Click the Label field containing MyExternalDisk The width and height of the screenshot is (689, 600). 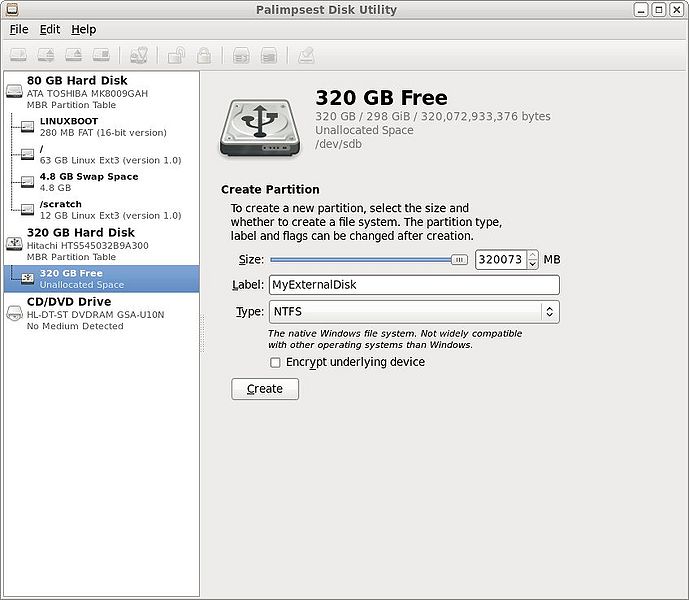pos(414,285)
